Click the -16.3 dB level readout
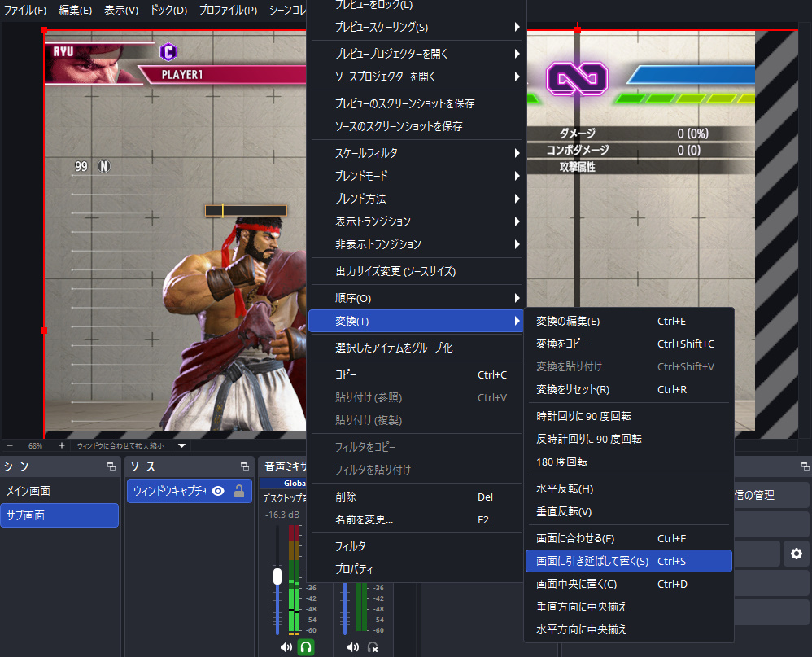 pos(282,515)
